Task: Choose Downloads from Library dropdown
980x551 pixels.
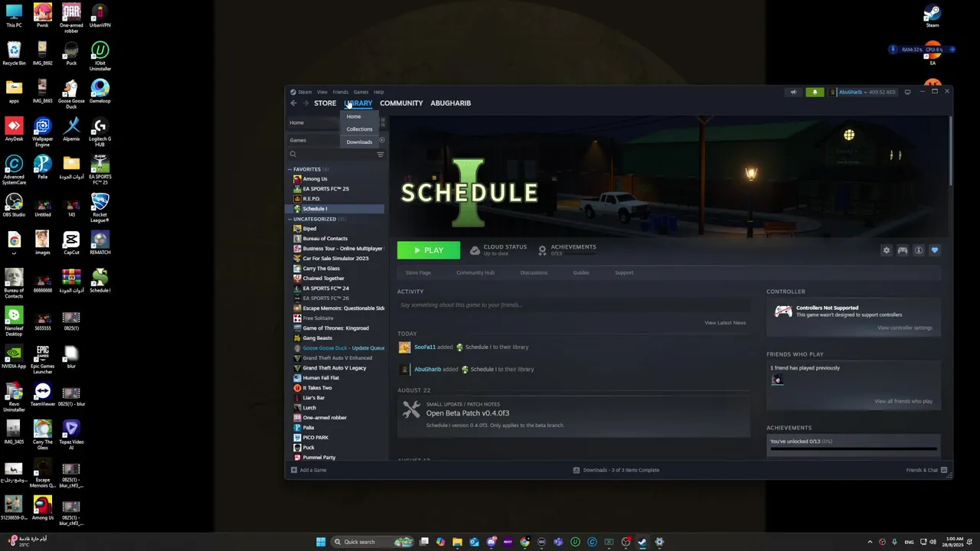Action: pos(359,142)
